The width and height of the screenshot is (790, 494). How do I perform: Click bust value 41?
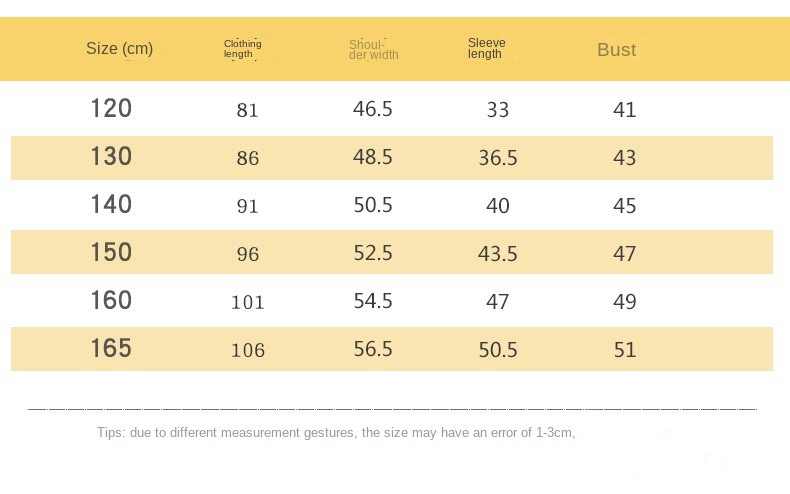[625, 109]
